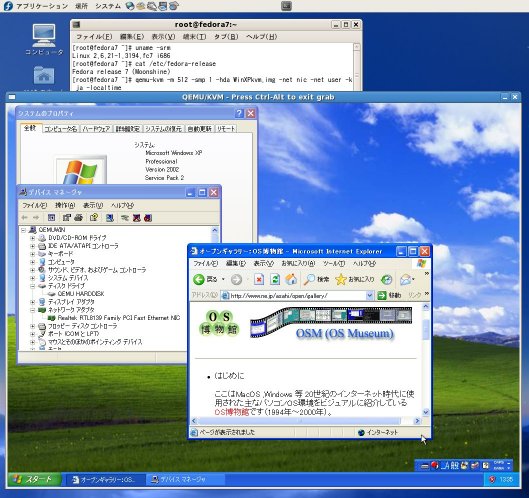529x498 pixels.
Task: Switch to the リモート tab
Action: coord(226,129)
